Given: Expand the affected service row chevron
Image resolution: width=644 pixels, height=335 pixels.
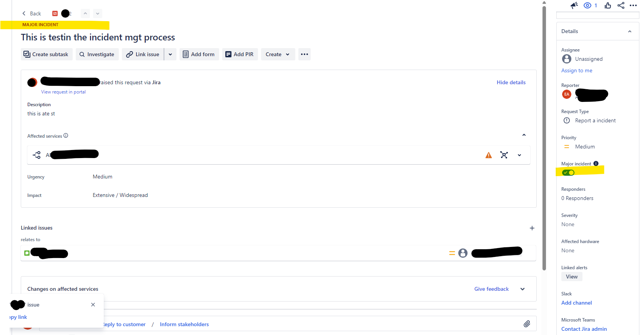Looking at the screenshot, I should pyautogui.click(x=519, y=155).
